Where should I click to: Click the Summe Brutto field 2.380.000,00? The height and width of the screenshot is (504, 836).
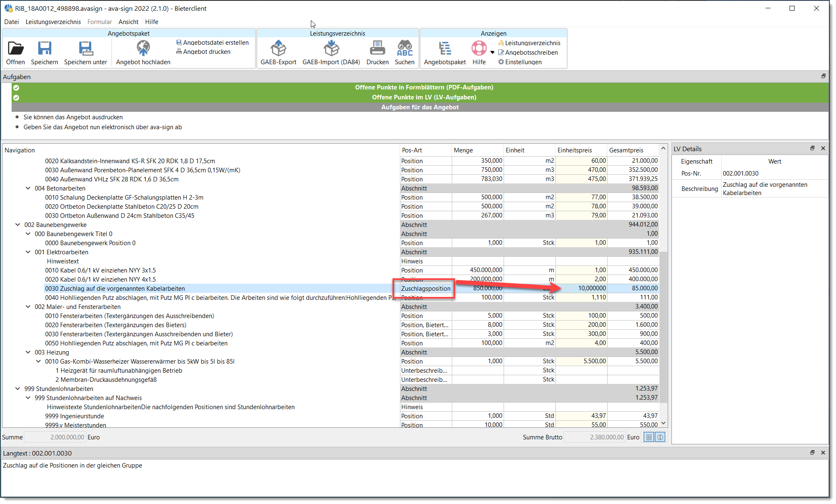(x=595, y=437)
